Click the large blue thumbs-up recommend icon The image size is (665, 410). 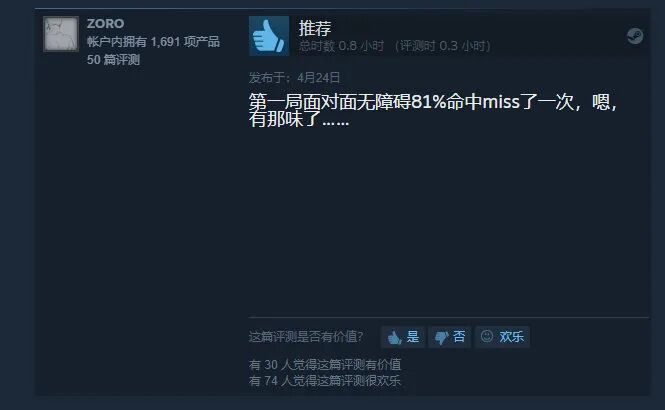269,36
